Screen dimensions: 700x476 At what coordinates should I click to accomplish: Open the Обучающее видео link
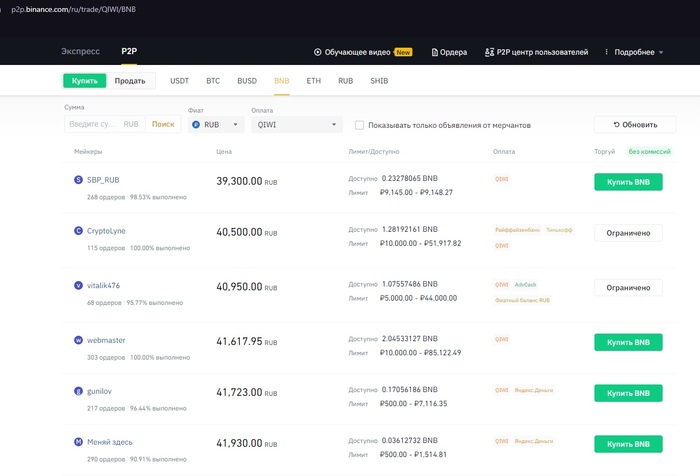(358, 52)
